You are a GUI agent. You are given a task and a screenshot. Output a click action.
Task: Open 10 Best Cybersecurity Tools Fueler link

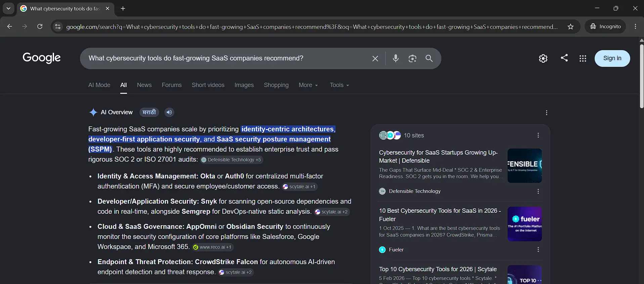click(x=440, y=215)
